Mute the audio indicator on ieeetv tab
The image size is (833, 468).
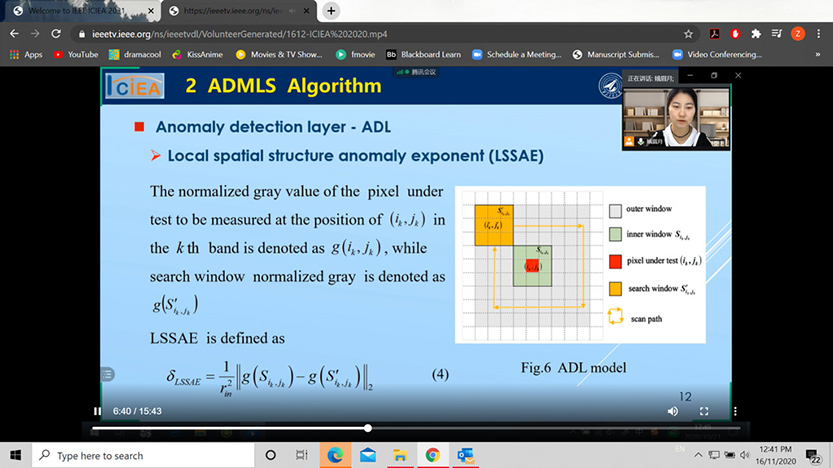coord(292,11)
